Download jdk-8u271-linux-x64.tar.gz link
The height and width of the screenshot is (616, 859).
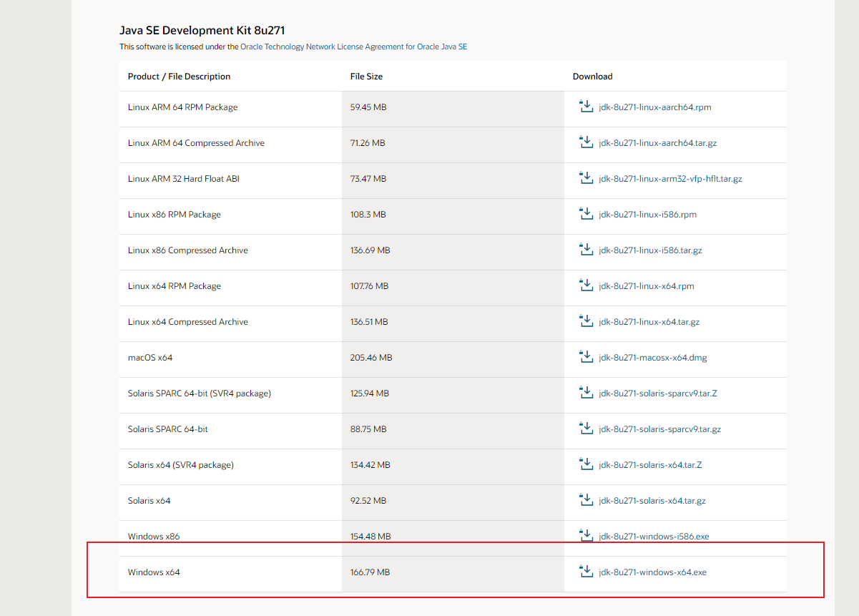649,322
